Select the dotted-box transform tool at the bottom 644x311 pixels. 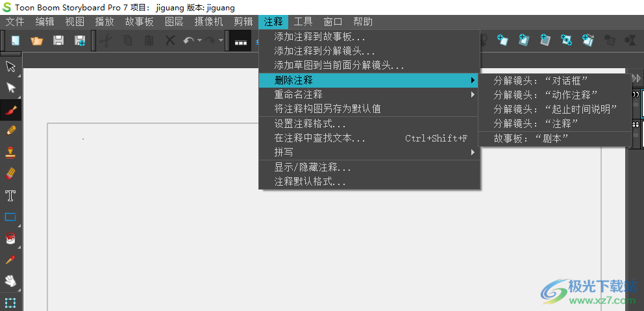coord(10,303)
